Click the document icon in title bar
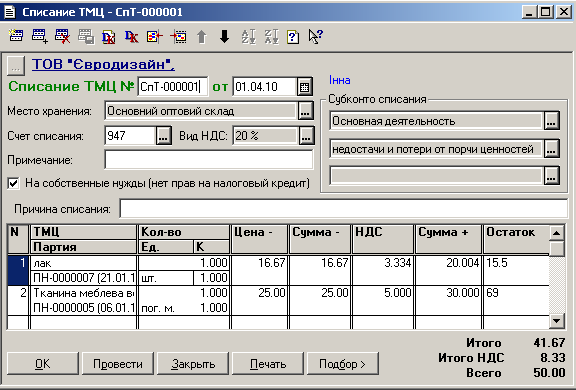 pos(10,12)
